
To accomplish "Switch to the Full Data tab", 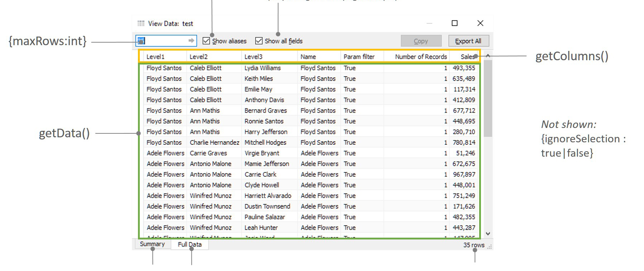I will [190, 244].
